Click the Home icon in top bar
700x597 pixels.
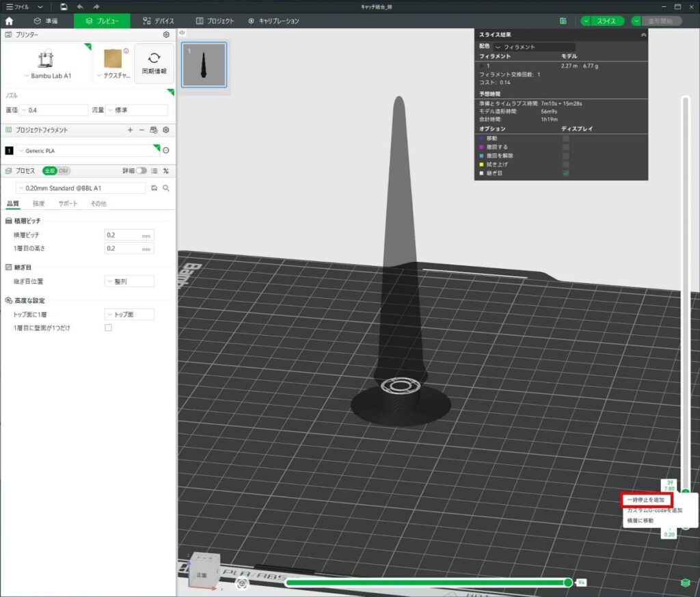9,21
